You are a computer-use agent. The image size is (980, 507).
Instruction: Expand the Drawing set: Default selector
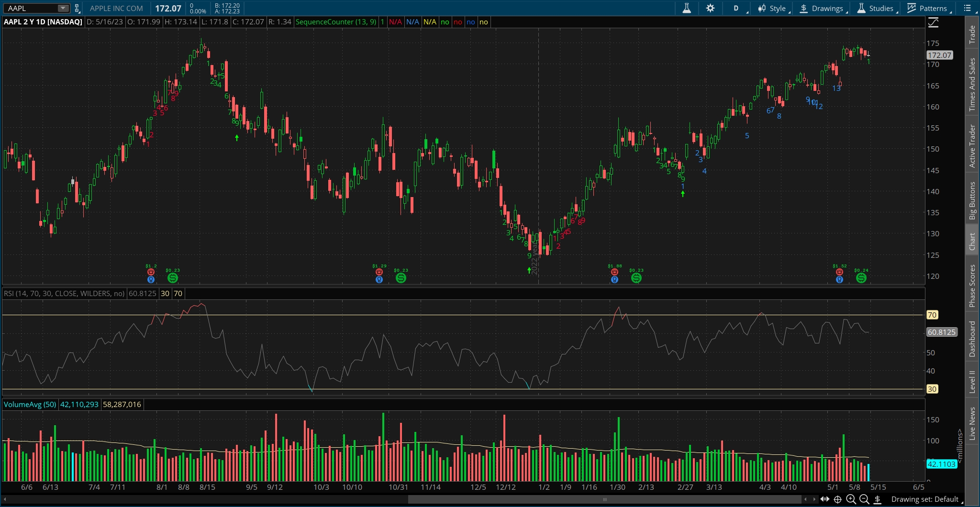click(x=924, y=499)
